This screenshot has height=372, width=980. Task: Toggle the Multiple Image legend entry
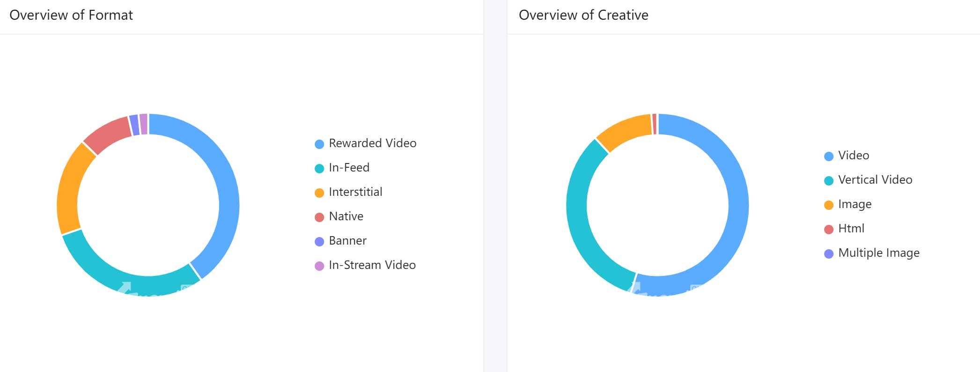tap(872, 253)
